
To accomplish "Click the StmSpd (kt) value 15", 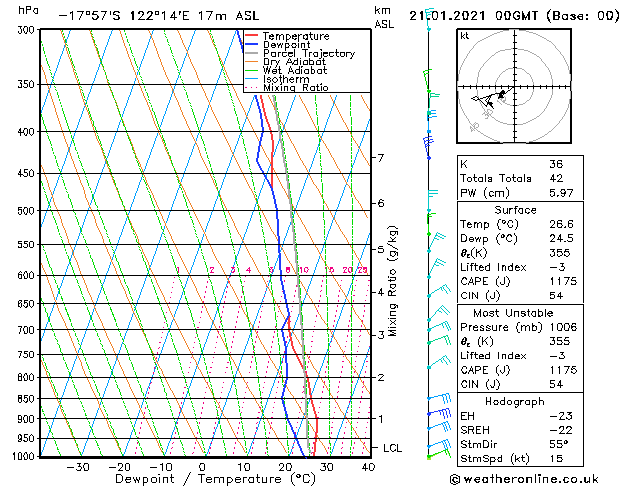I will click(556, 459).
